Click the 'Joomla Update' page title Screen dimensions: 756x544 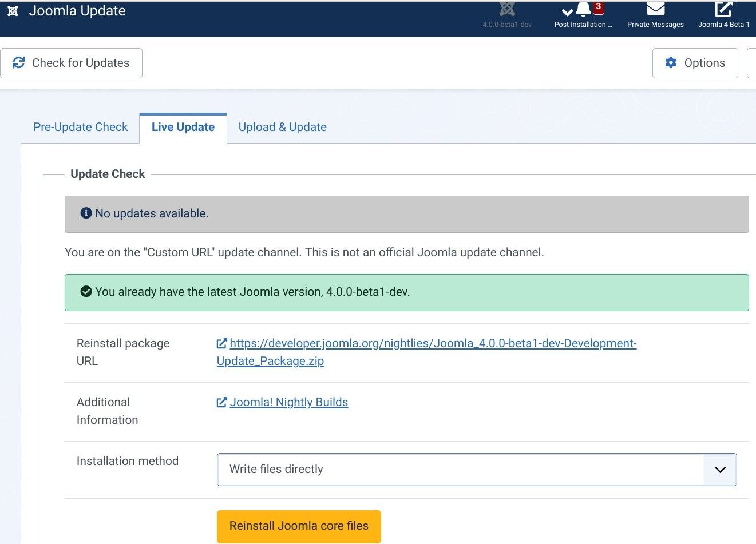click(77, 11)
